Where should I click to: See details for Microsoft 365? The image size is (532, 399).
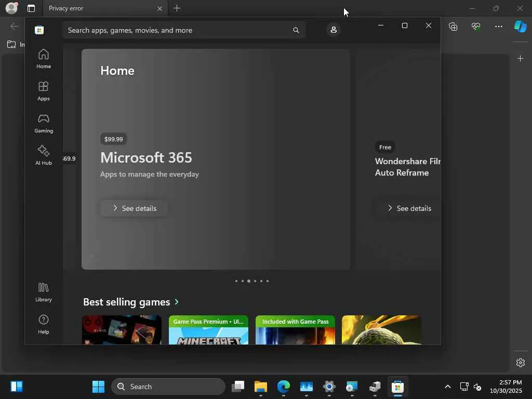(x=135, y=208)
